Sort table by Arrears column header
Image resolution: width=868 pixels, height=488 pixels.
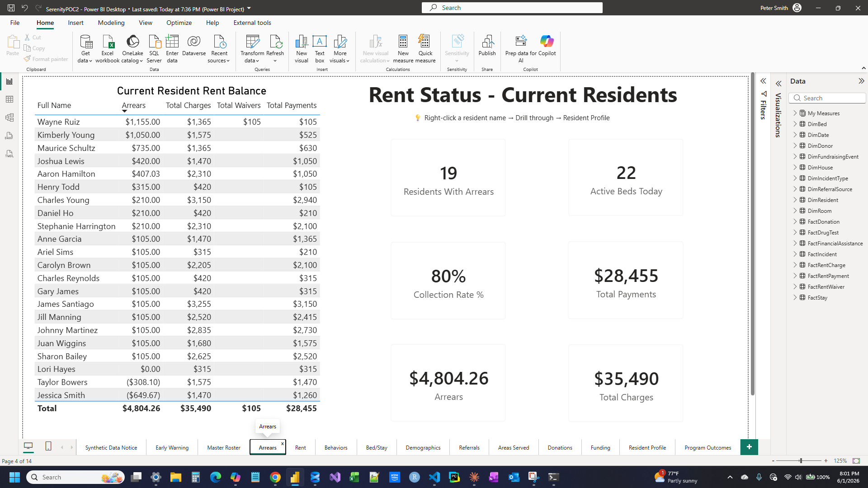(x=133, y=105)
